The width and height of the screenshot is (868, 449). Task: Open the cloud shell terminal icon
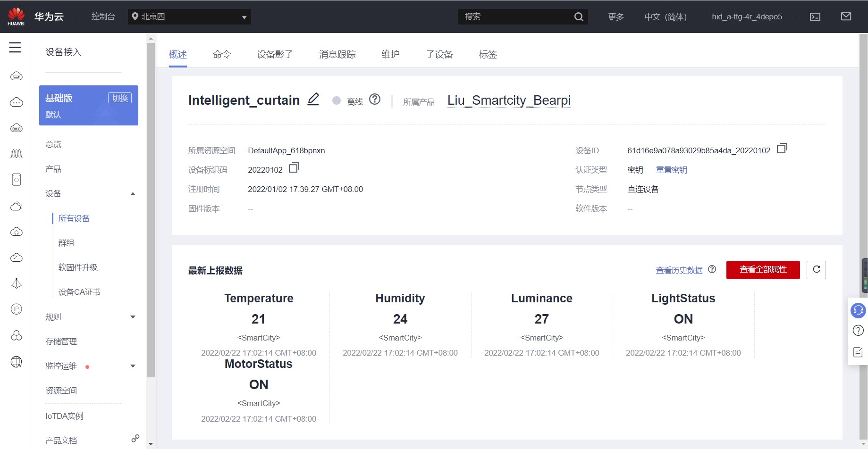tap(815, 17)
